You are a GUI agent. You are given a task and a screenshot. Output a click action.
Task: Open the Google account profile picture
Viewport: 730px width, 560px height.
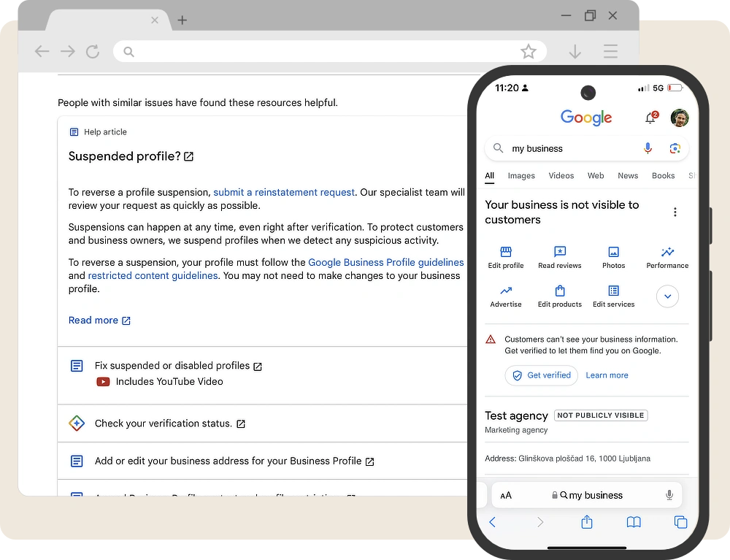pos(679,118)
